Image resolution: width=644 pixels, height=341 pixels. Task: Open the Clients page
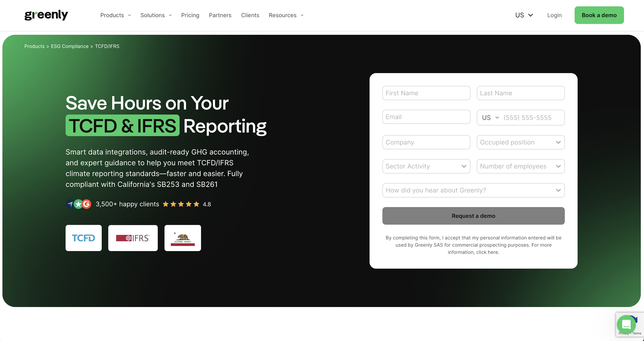(250, 15)
